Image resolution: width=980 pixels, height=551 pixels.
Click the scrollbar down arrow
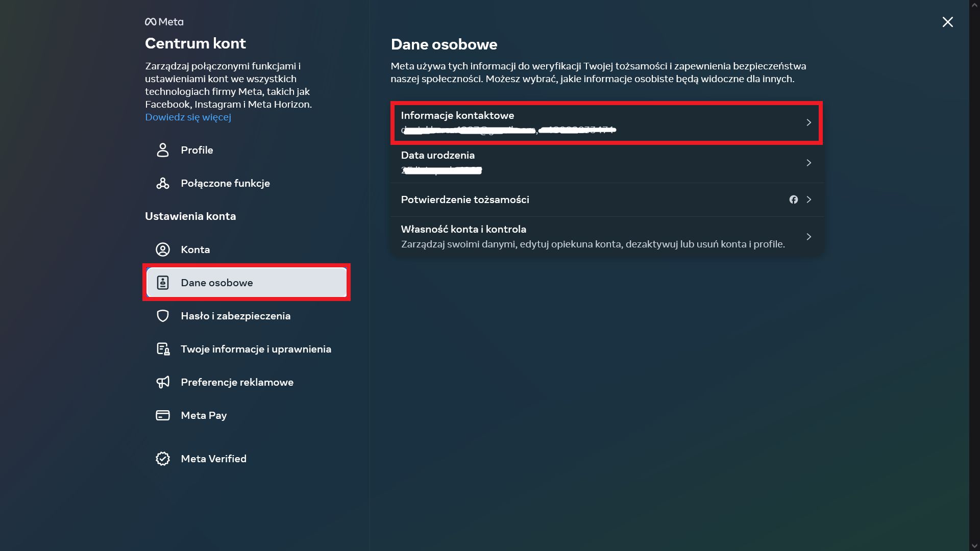[x=974, y=546]
